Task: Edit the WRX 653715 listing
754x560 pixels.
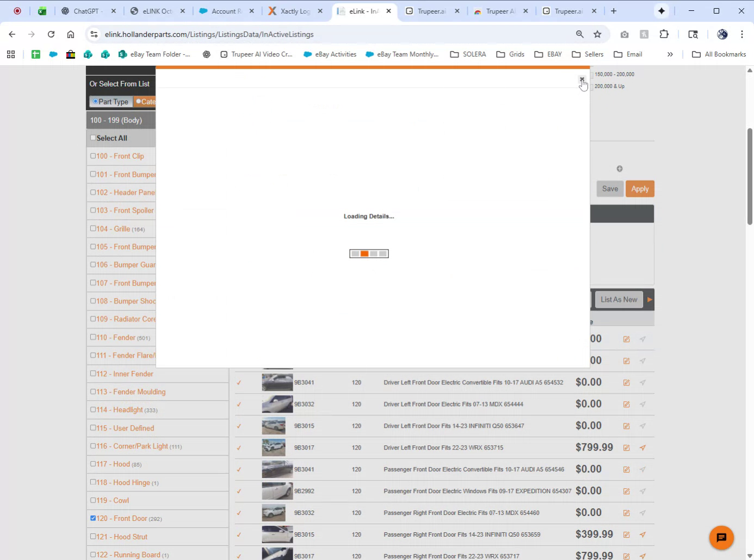Action: [x=626, y=447]
